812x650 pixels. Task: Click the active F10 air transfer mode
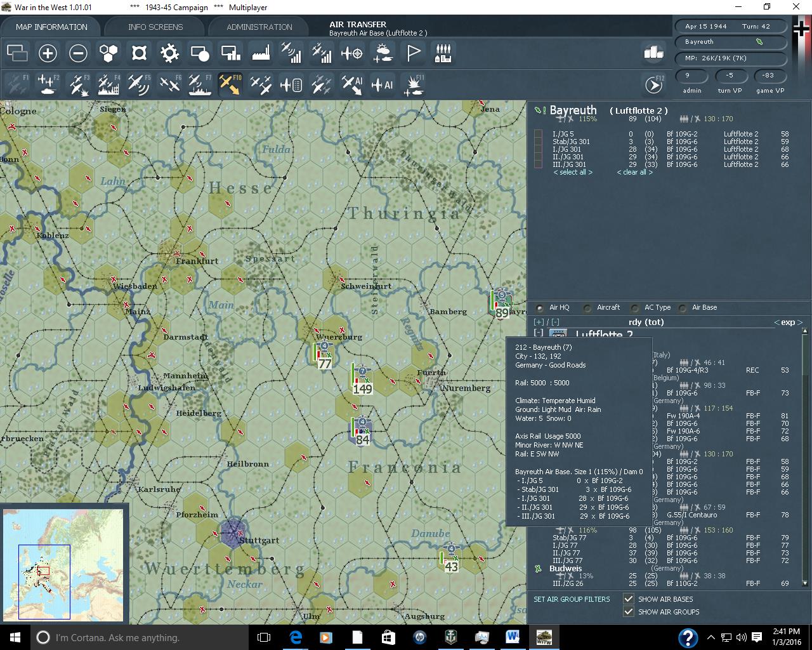[230, 84]
